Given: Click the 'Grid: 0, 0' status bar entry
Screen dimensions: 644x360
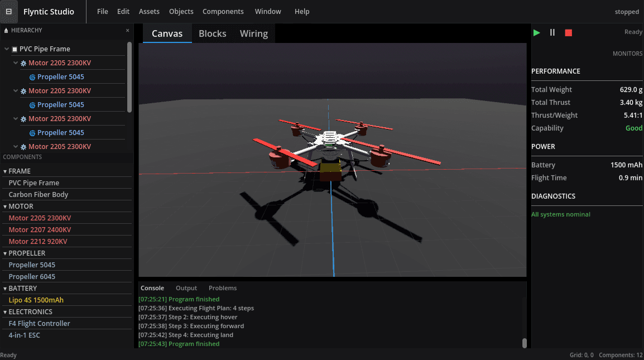Looking at the screenshot, I should click(x=581, y=355).
